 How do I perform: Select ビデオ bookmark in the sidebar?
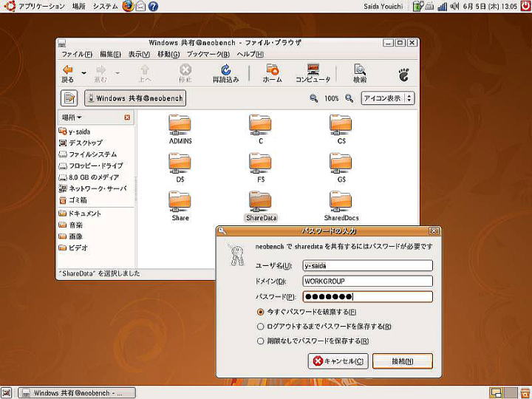[73, 248]
